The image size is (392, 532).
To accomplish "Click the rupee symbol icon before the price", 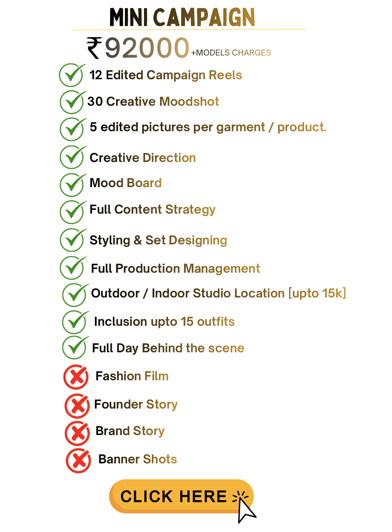I will [x=94, y=48].
